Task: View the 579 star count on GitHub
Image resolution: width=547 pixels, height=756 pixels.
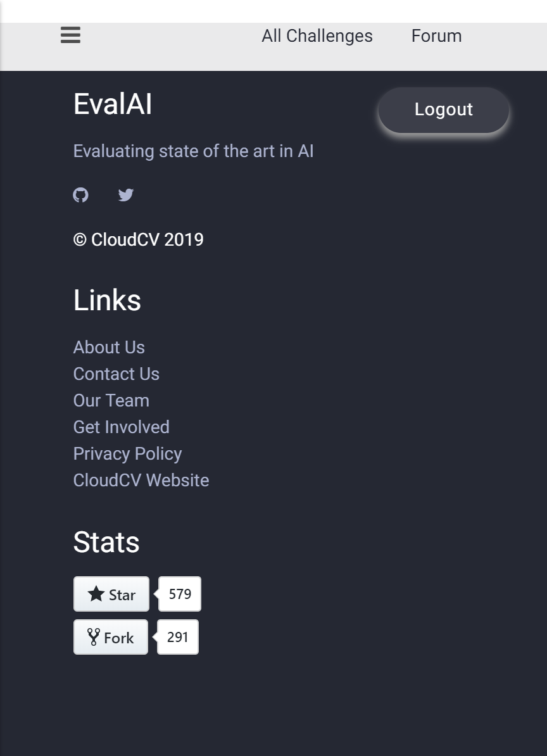Action: point(179,594)
